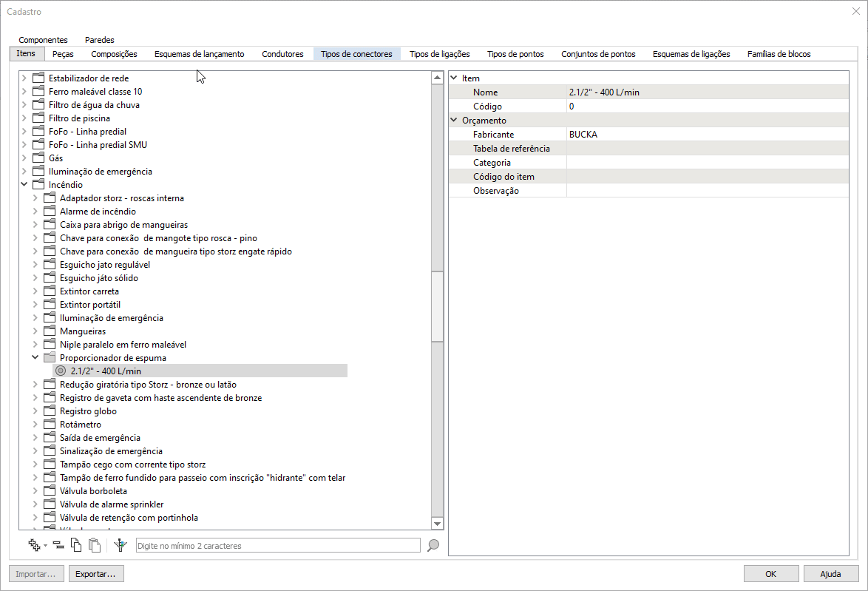The width and height of the screenshot is (868, 591).
Task: Click the Extintor portátil folder icon
Action: coord(50,305)
